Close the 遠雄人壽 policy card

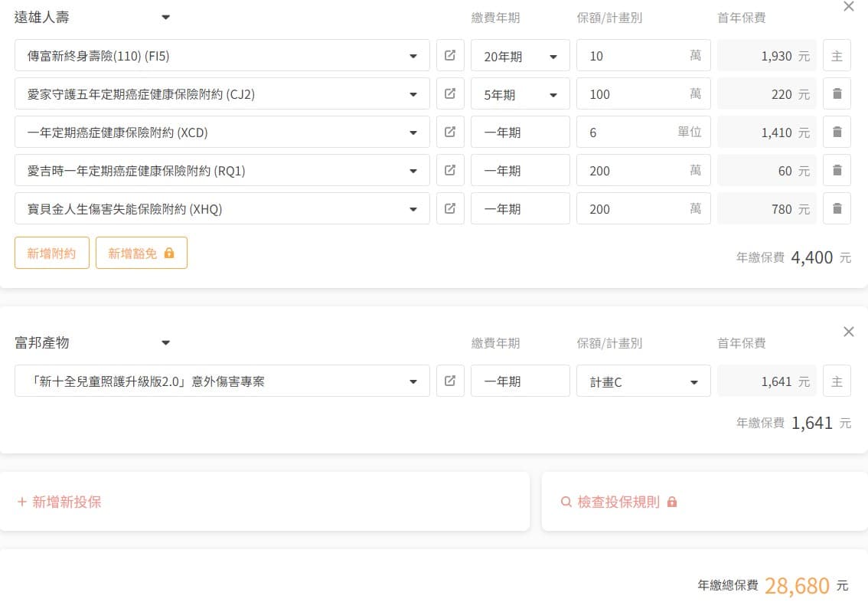coord(848,7)
